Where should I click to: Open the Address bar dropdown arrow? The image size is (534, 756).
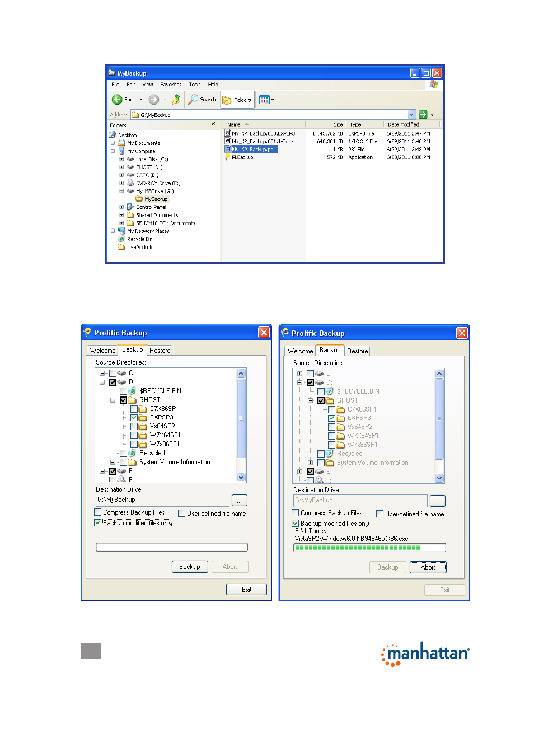[x=411, y=114]
